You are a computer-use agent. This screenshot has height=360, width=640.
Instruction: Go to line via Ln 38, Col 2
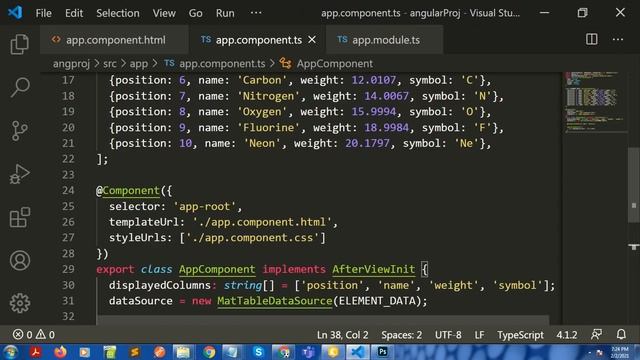point(342,335)
